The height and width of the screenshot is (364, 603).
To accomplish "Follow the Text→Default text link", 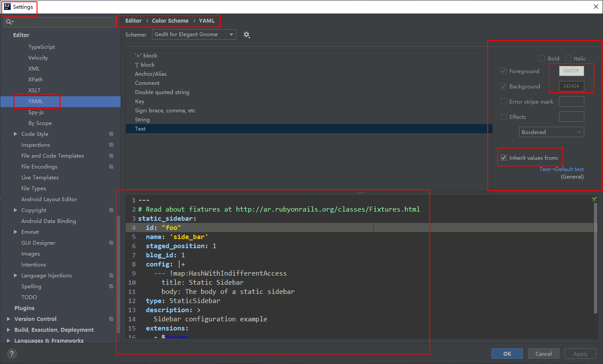I will click(562, 169).
